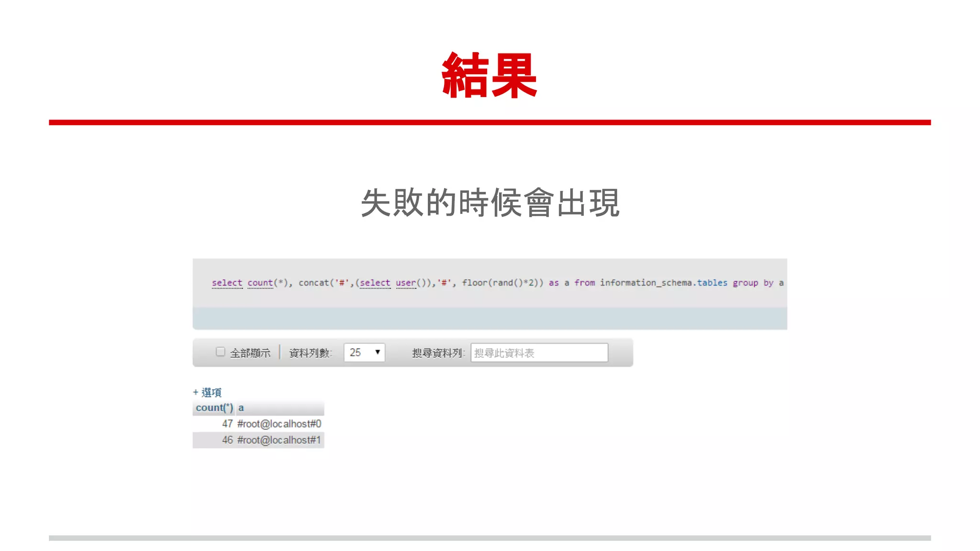Sort by the count(*) column header
This screenshot has width=980, height=551.
click(214, 408)
